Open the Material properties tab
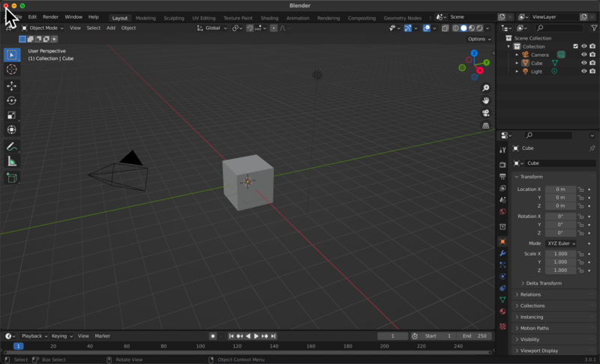The image size is (600, 364). tap(502, 312)
